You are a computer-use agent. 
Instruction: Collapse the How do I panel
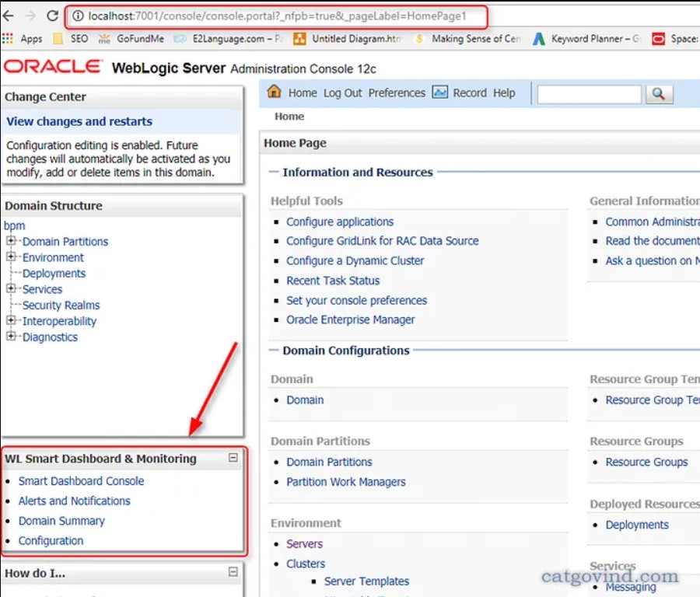232,573
